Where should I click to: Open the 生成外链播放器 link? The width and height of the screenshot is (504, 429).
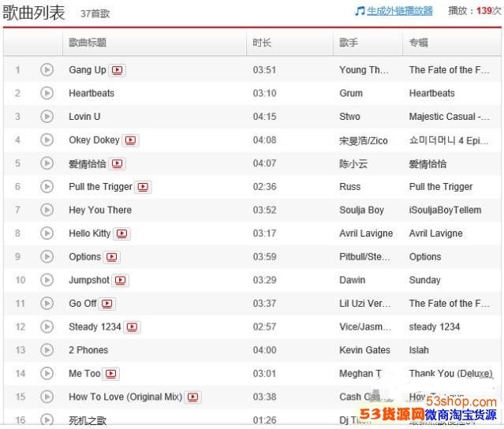(x=399, y=11)
